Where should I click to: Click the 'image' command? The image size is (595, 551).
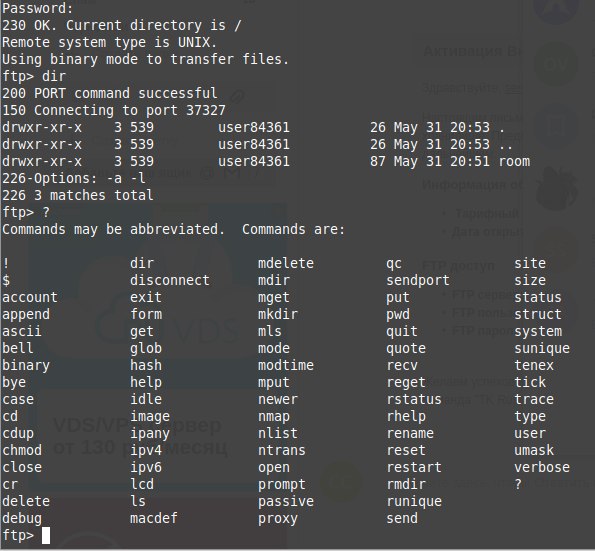coord(150,416)
